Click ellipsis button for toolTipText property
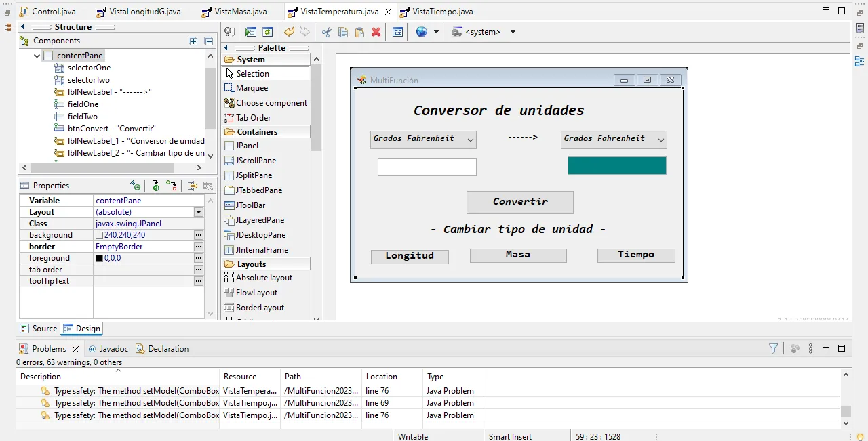This screenshot has width=868, height=441. click(199, 281)
